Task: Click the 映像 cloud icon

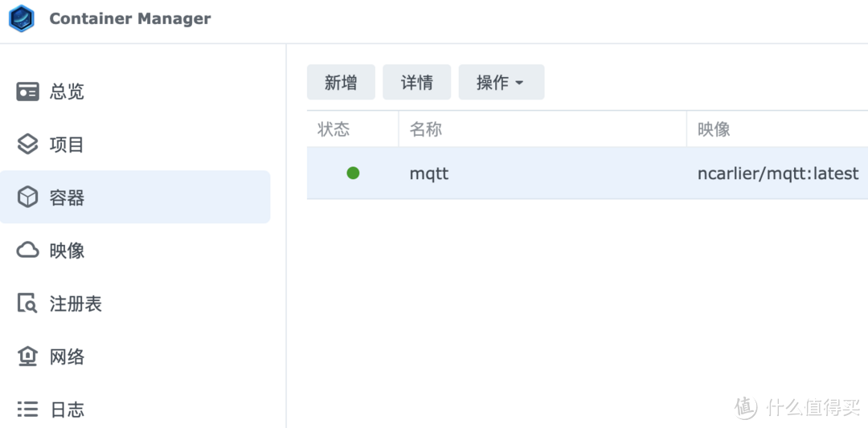Action: coord(28,251)
